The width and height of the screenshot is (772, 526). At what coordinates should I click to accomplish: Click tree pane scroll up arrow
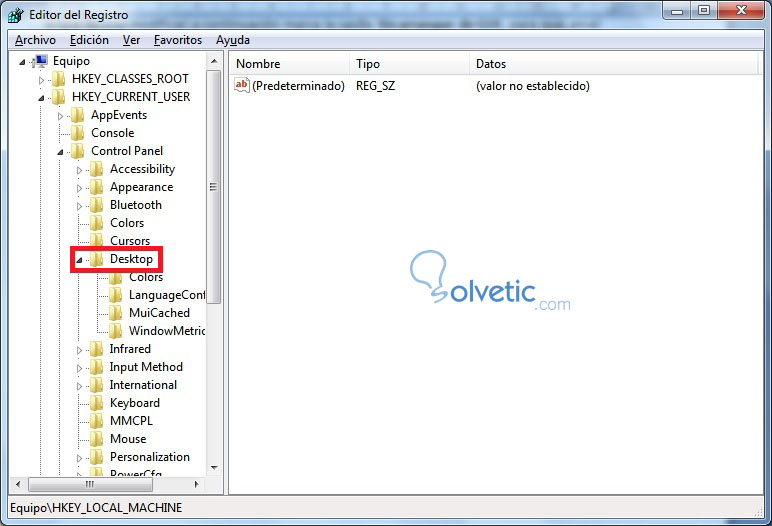point(214,61)
